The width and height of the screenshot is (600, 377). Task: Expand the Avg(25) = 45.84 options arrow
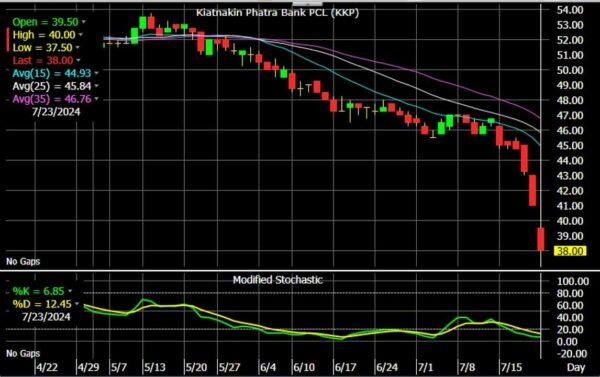pos(96,86)
